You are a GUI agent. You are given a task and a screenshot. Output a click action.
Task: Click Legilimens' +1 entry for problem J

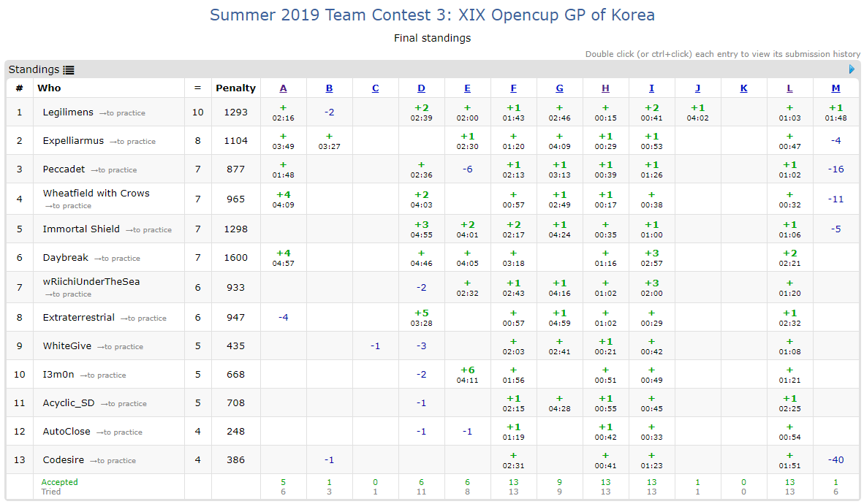(697, 108)
